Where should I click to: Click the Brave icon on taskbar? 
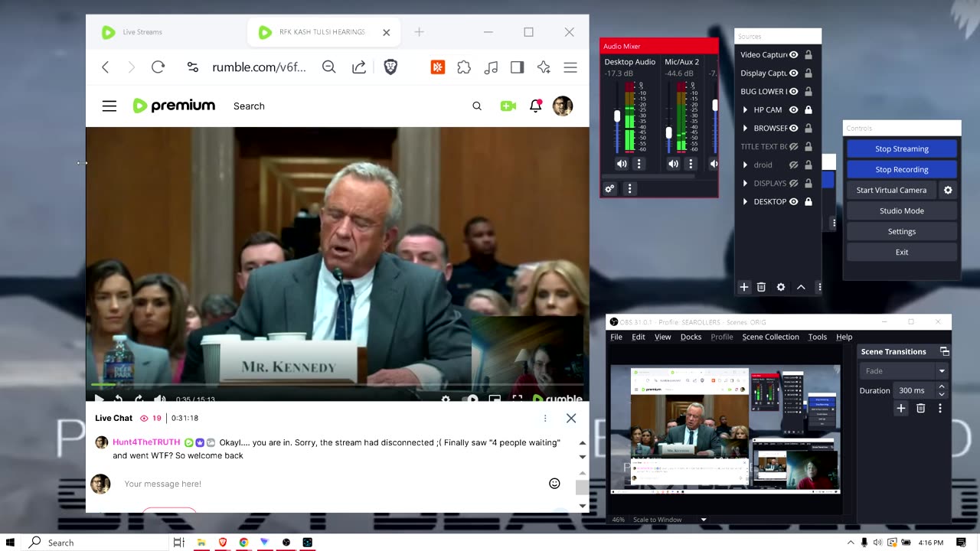coord(223,542)
